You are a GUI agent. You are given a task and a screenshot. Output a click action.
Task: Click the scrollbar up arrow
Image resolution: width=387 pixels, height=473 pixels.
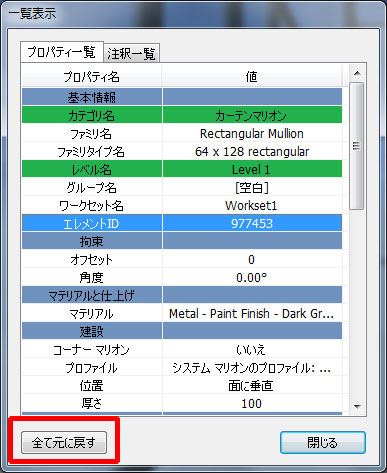(x=357, y=73)
